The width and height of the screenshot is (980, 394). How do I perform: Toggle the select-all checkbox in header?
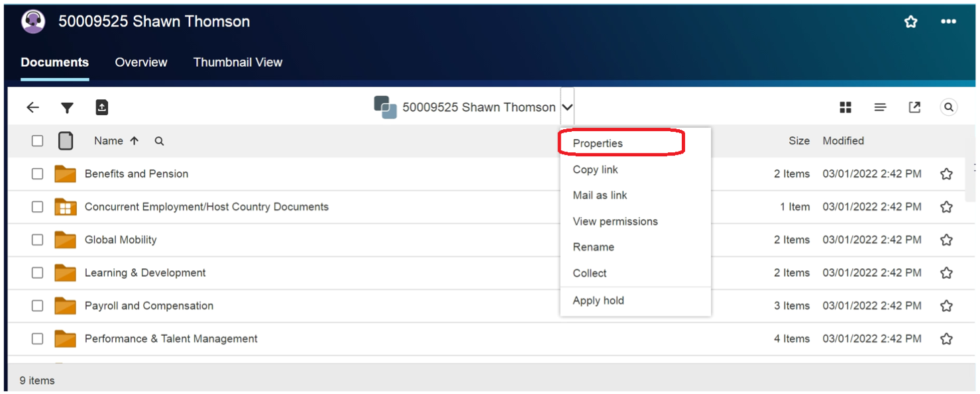coord(38,140)
